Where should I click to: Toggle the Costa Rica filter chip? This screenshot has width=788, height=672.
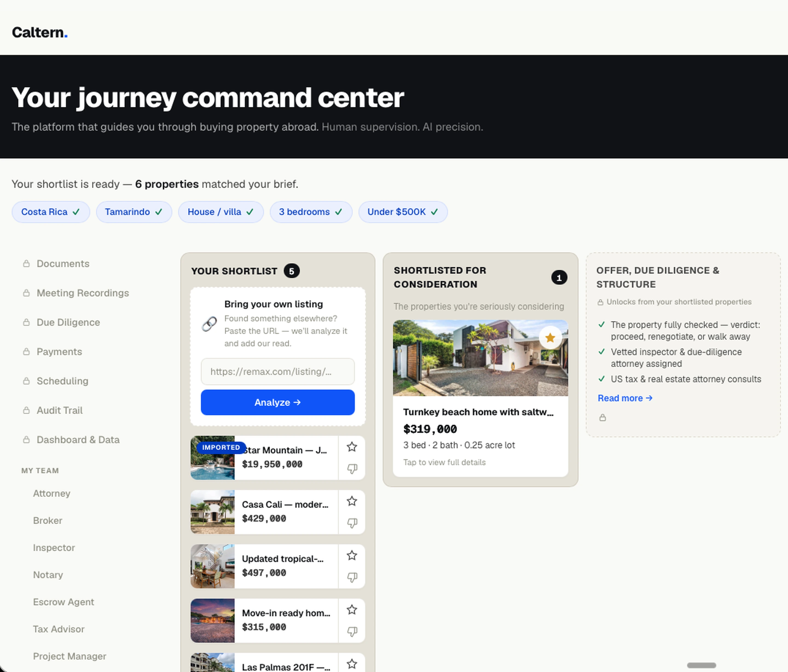51,212
